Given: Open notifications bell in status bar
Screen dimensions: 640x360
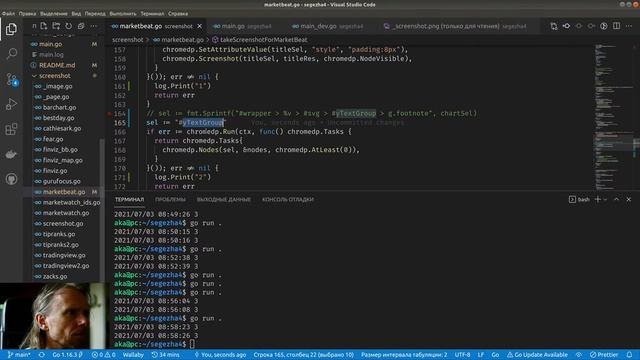Looking at the screenshot, I should (629, 355).
